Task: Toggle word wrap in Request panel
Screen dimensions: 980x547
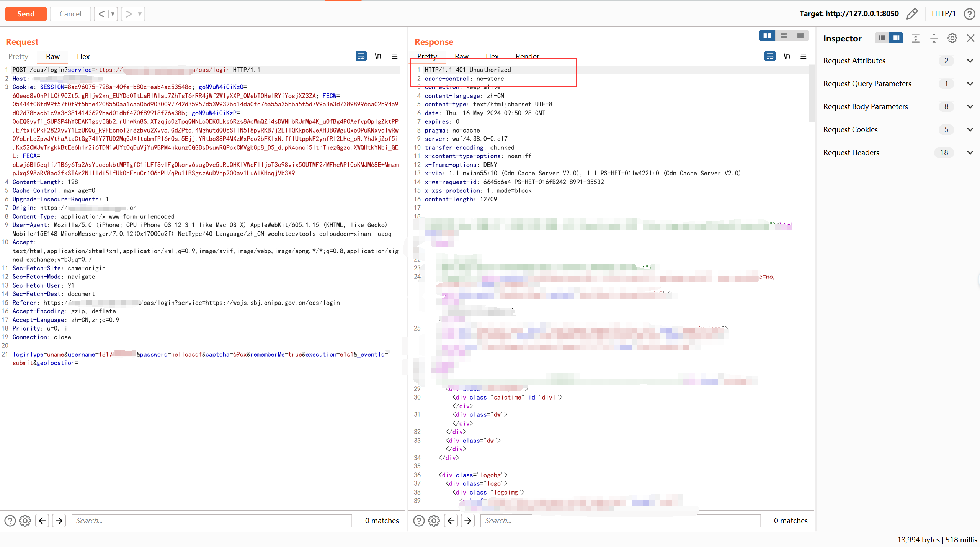Action: 361,56
